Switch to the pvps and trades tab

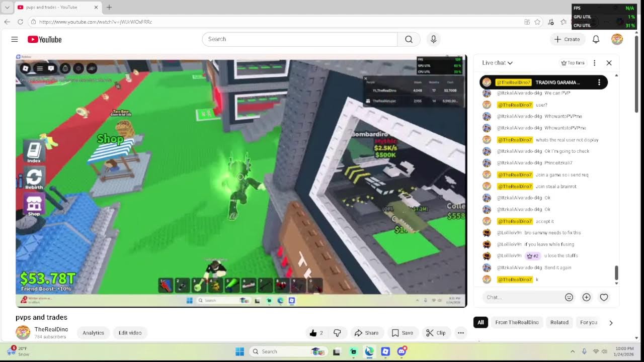(58, 8)
